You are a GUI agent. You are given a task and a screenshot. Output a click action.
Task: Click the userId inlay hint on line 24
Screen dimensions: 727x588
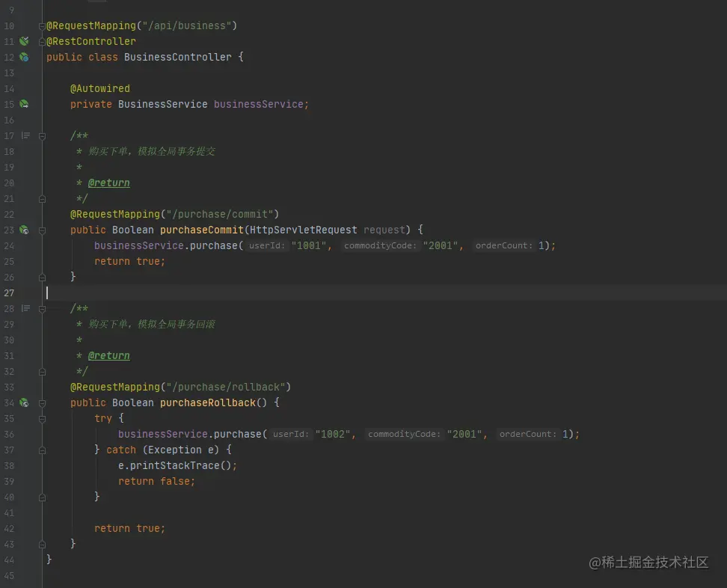(266, 246)
